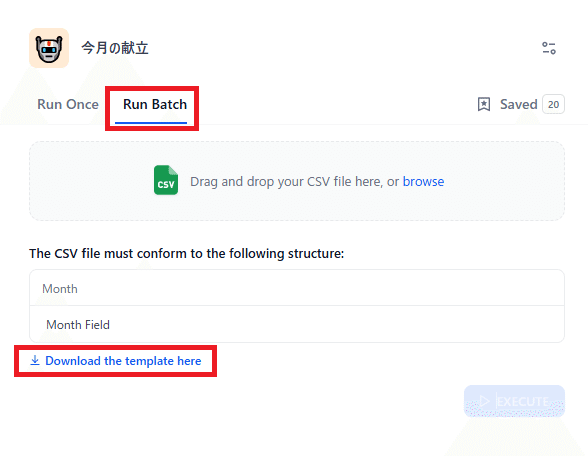Click the Execute button

point(514,401)
